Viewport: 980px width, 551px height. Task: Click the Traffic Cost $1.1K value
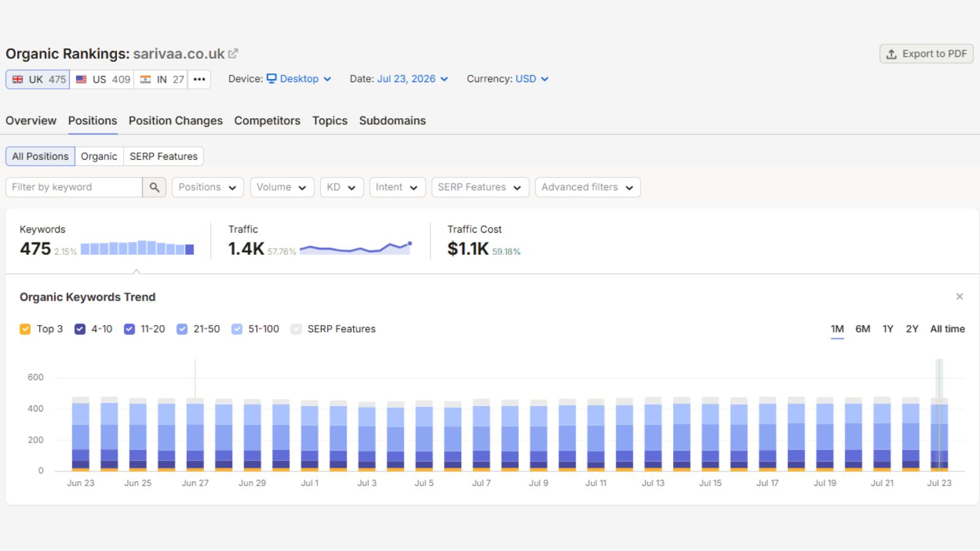pyautogui.click(x=468, y=249)
